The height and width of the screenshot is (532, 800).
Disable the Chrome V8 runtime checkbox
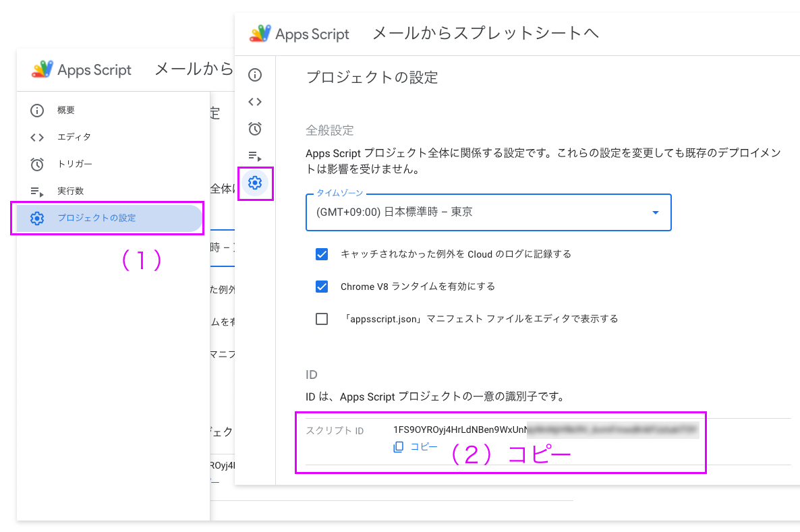pyautogui.click(x=322, y=287)
